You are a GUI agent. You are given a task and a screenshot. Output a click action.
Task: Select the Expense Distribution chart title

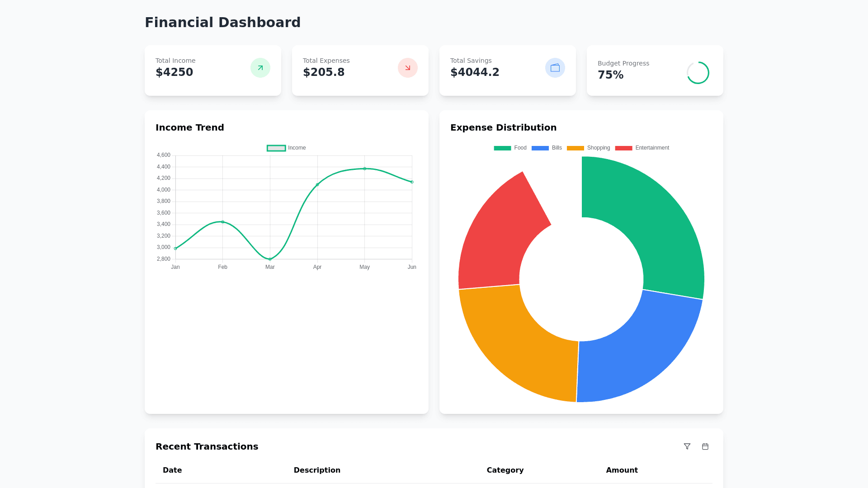503,127
